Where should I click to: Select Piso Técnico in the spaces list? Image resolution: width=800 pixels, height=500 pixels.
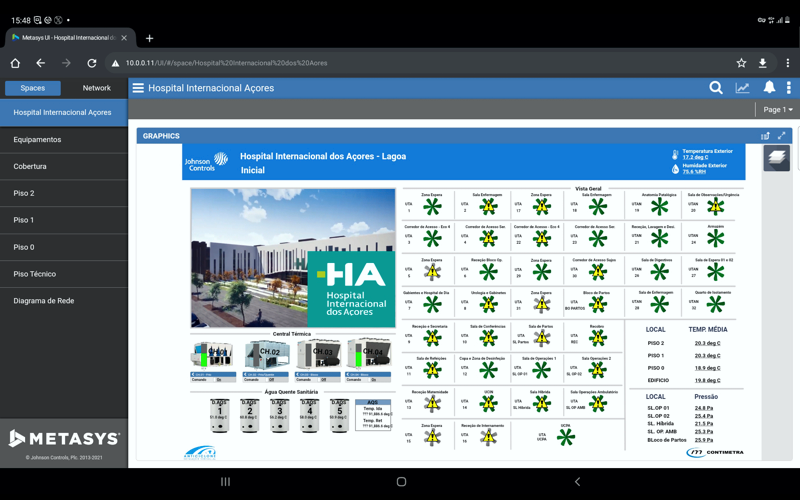(35, 274)
